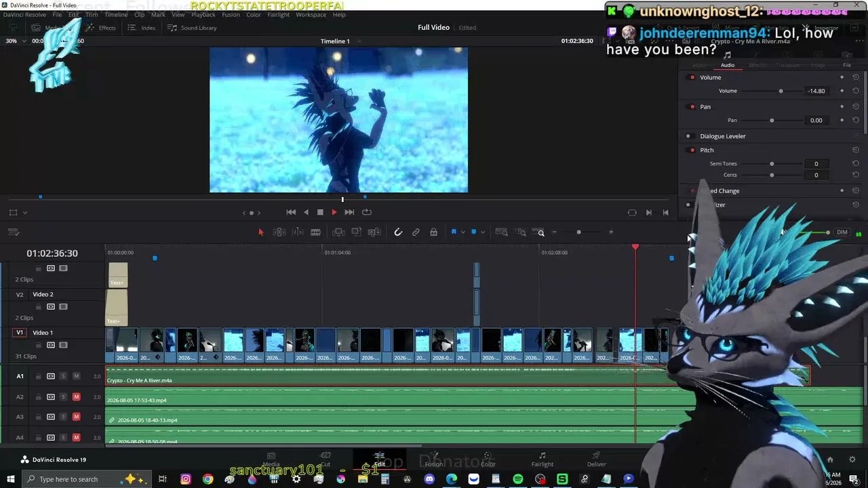Screen dimensions: 868x488
Task: Open the marker color dropdown arrow
Action: tap(482, 232)
